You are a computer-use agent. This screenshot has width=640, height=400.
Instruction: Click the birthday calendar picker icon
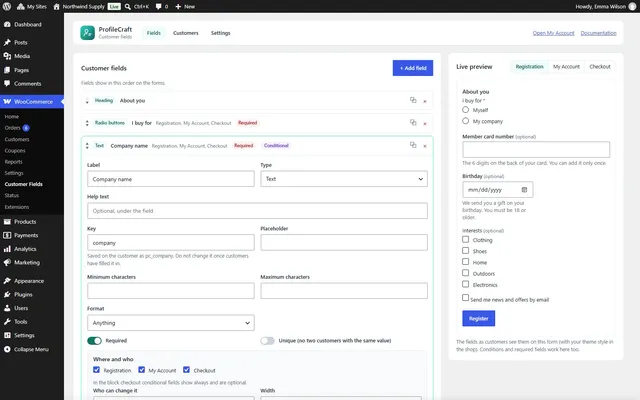(524, 190)
